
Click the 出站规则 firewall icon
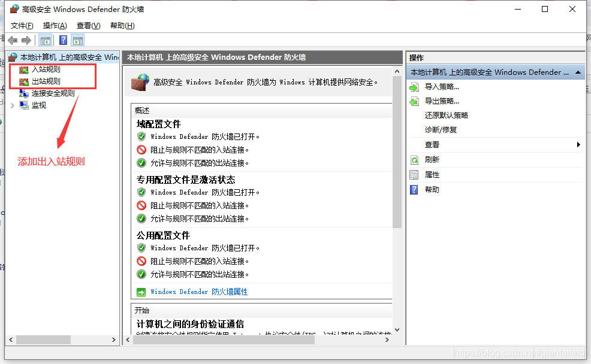[x=24, y=81]
